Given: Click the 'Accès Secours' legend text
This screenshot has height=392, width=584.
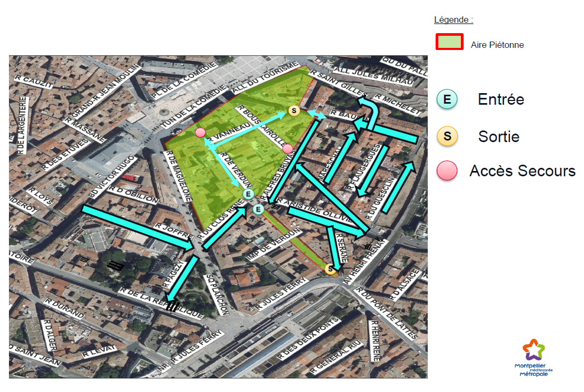Looking at the screenshot, I should coord(522,171).
